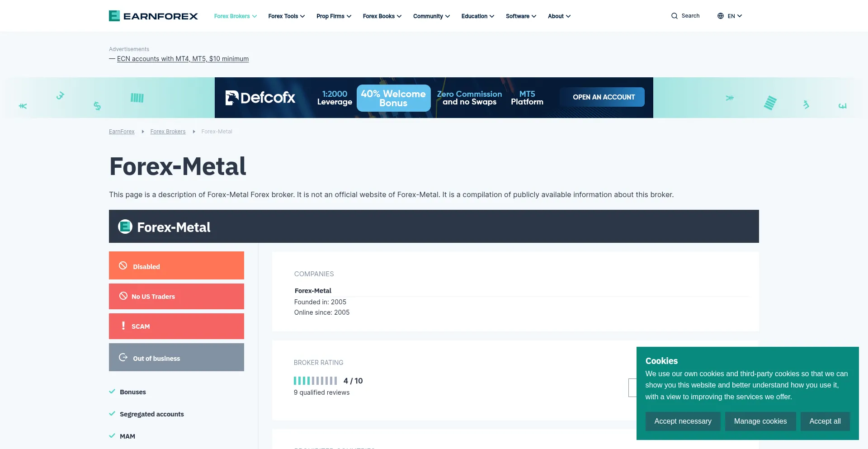Click the No US Traders tile
Image resolution: width=868 pixels, height=449 pixels.
point(176,296)
